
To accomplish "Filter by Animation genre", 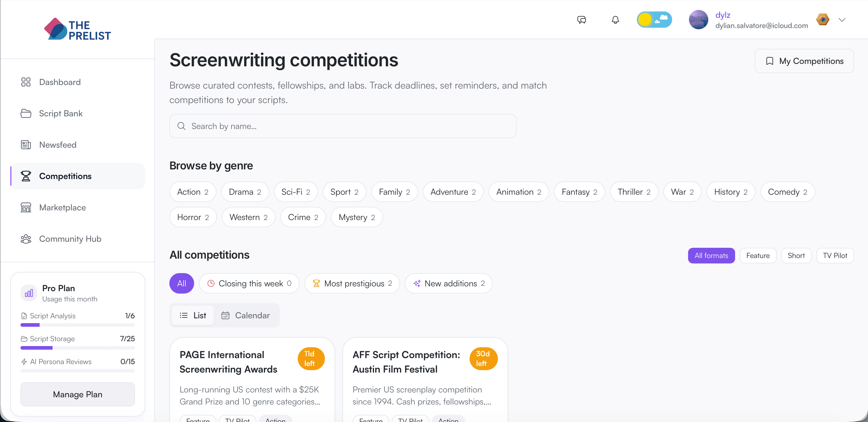I will pyautogui.click(x=519, y=192).
